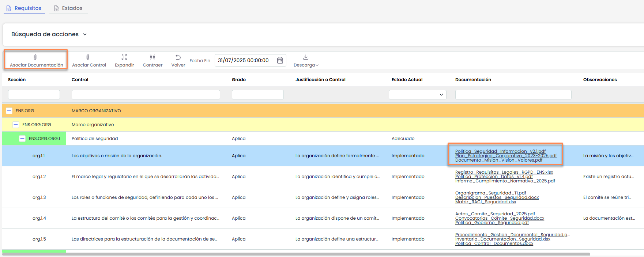
Task: Collapse the ENS.ORG section row
Action: (x=10, y=111)
